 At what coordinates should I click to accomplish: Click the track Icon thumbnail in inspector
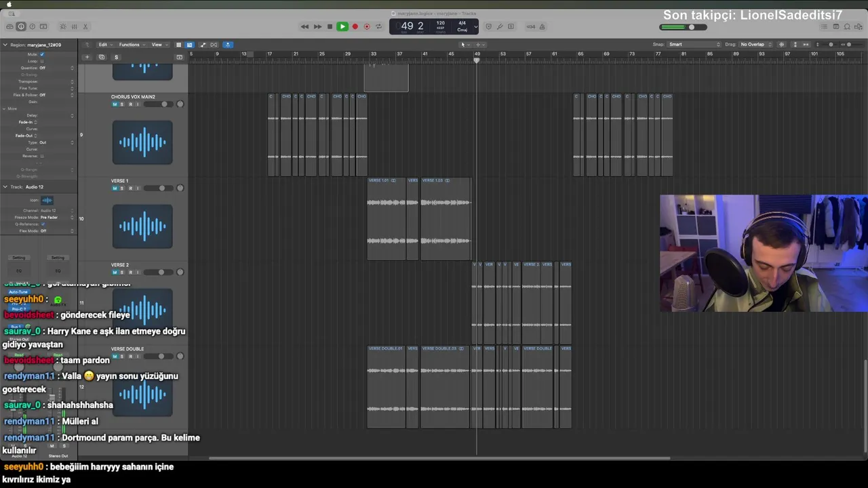pos(47,200)
